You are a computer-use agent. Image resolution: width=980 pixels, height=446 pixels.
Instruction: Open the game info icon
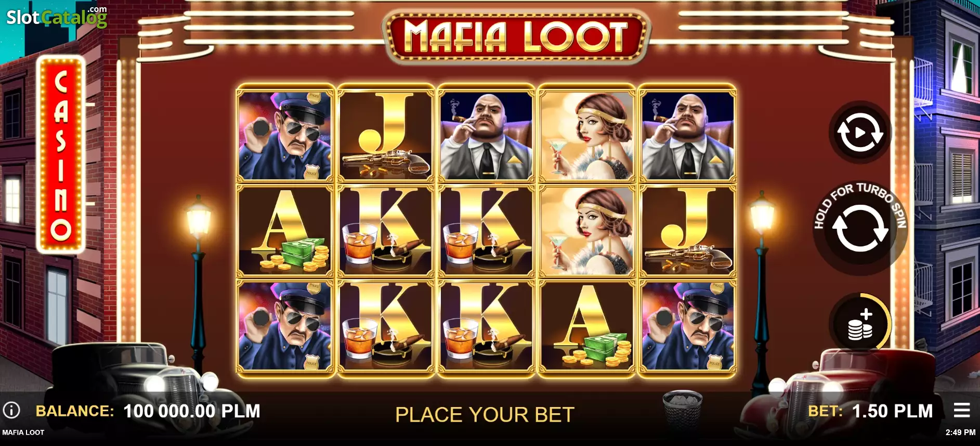tap(11, 410)
